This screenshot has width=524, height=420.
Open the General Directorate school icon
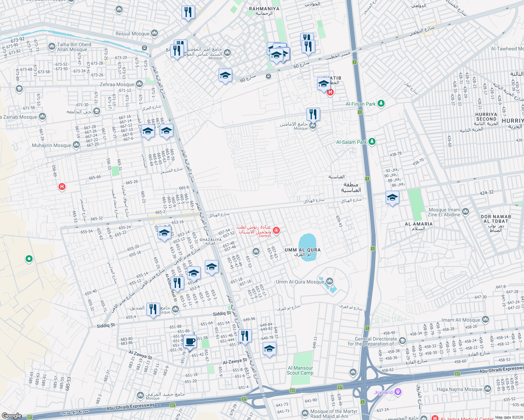coord(402,341)
